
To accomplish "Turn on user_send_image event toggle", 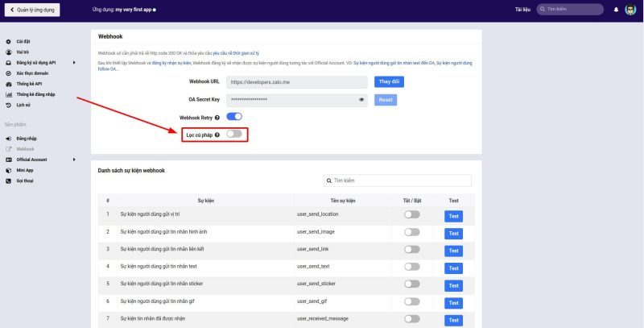I will pyautogui.click(x=412, y=232).
